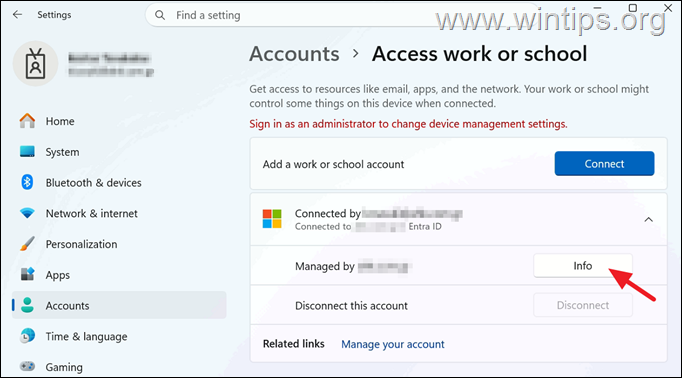Select the 'Connected by' account row
Screen dimensions: 682x378
tap(458, 219)
